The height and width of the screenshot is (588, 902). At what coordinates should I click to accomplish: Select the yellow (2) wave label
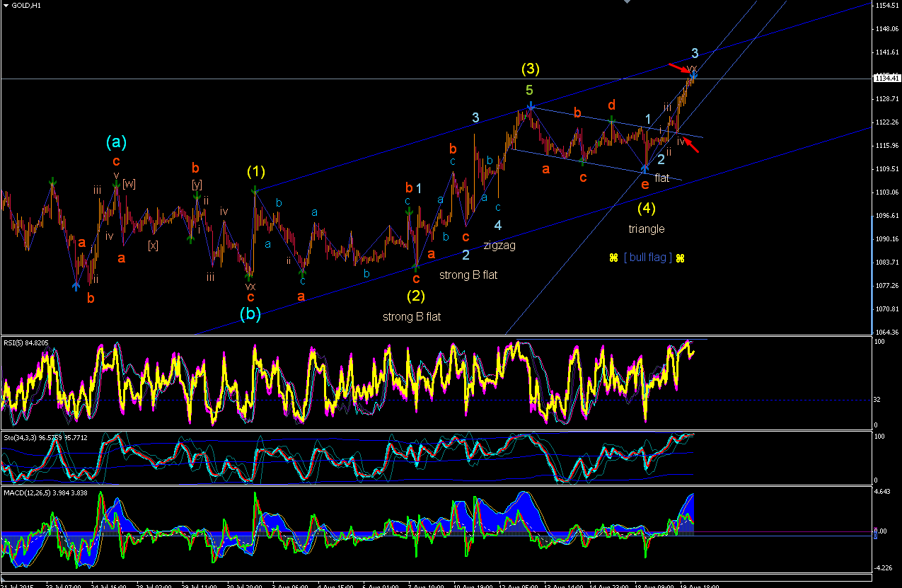[x=415, y=295]
